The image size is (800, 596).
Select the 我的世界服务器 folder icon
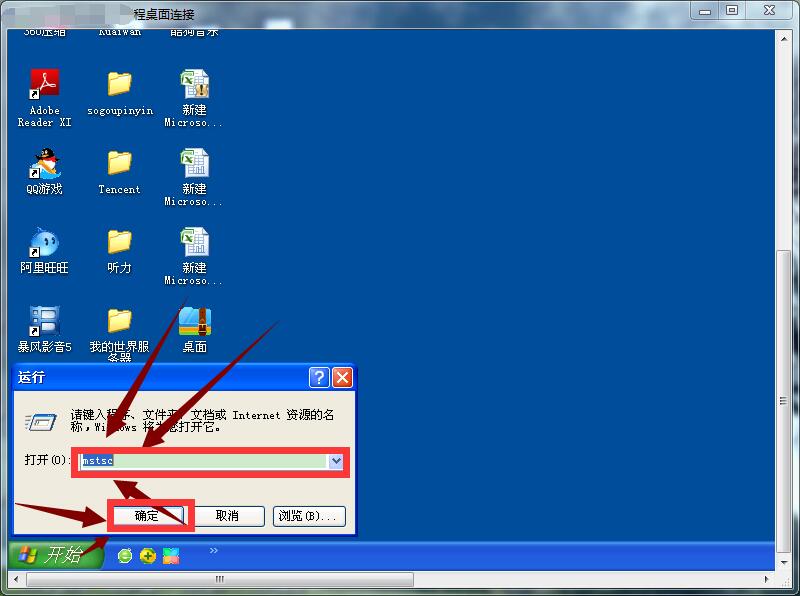tap(119, 322)
